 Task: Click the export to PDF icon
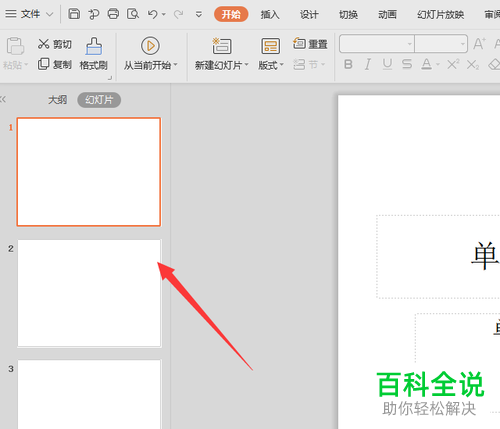pyautogui.click(x=94, y=14)
